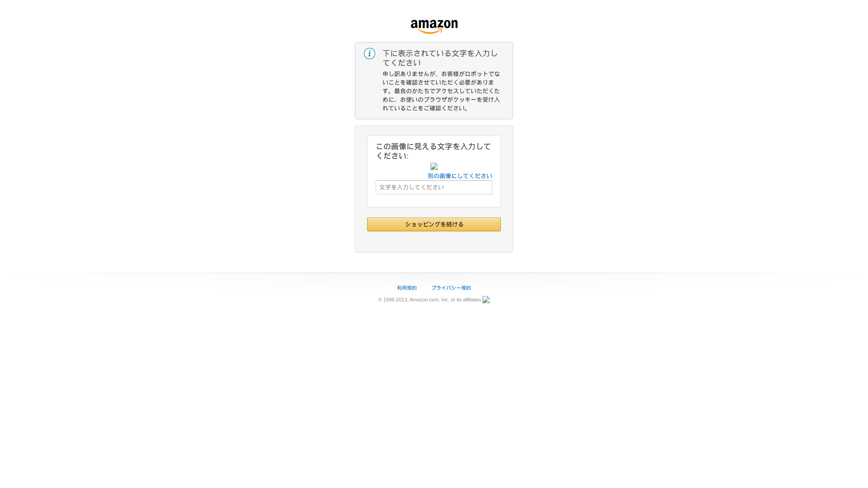The width and height of the screenshot is (868, 488).
Task: Click the label この画像に見える文字を入力してください
Action: coord(433,151)
